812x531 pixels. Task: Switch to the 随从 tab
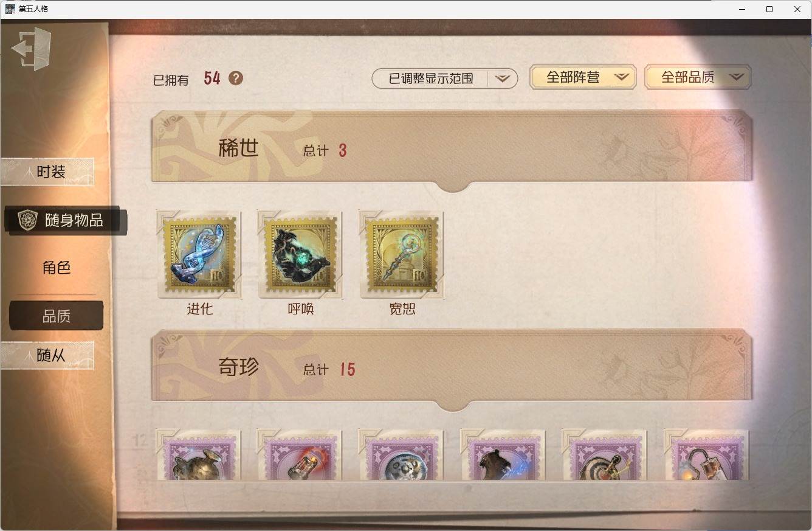click(48, 355)
